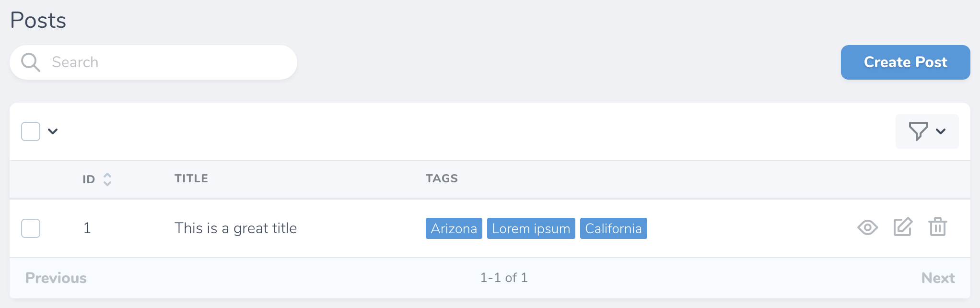Delete the post via the trash icon

point(938,228)
